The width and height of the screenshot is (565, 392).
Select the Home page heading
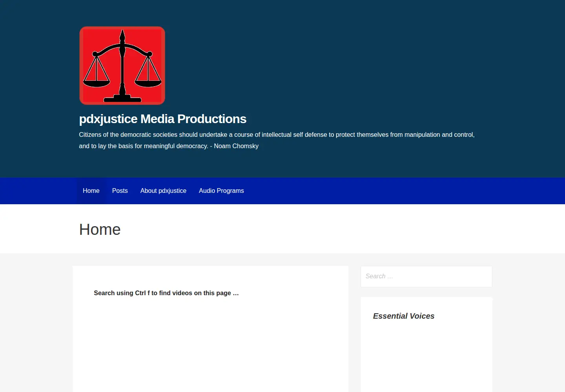[x=100, y=229]
